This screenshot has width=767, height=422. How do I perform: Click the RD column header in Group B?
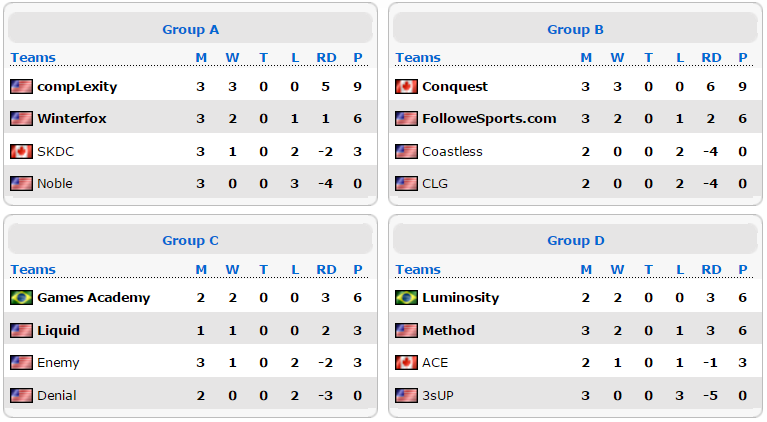711,58
